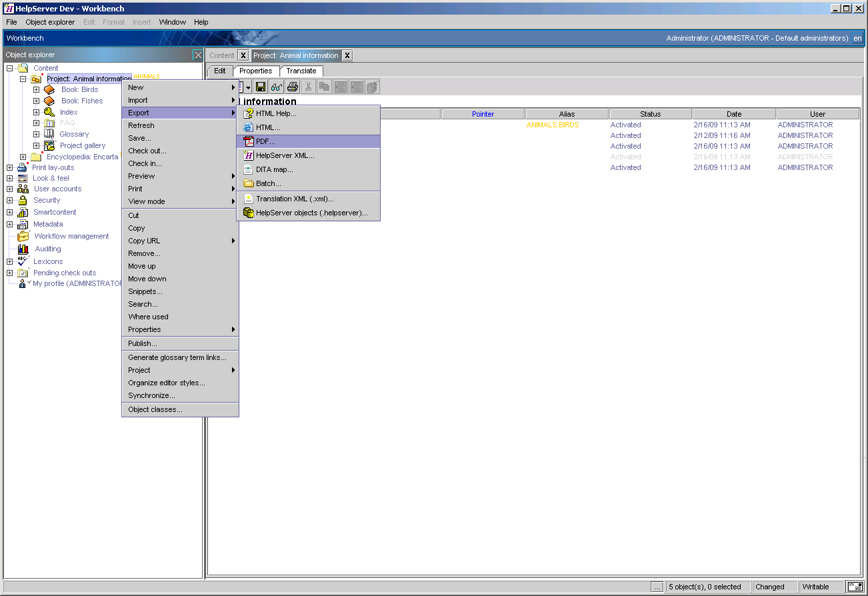Viewport: 868px width, 596px height.
Task: Select the Smartcontent icon
Action: point(22,212)
